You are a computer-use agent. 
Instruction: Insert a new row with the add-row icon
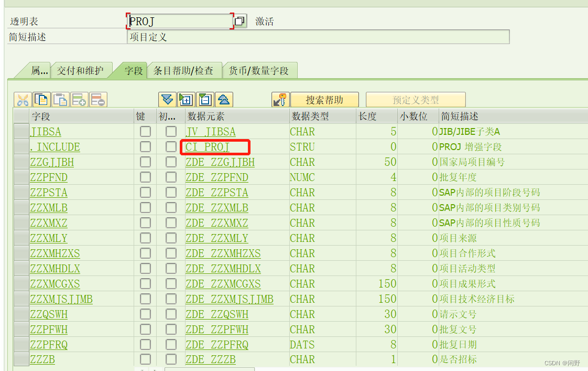click(x=79, y=99)
